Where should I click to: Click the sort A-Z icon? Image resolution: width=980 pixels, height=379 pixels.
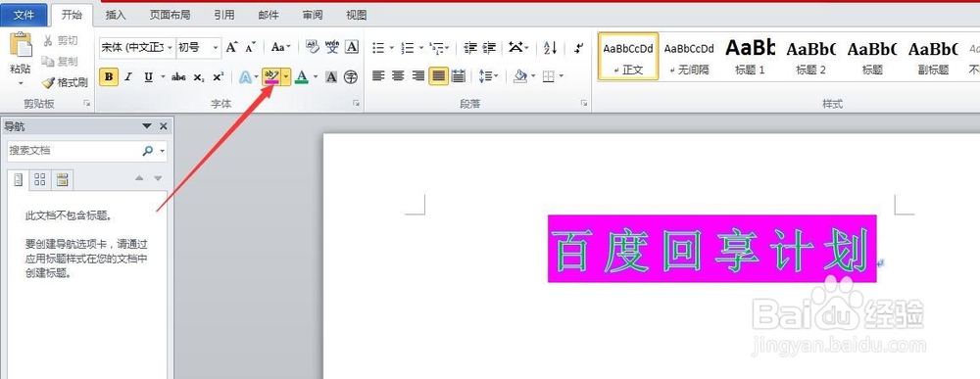click(550, 47)
